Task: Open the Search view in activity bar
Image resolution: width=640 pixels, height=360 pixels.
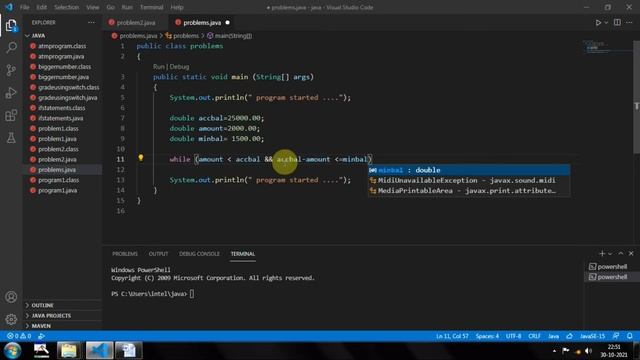Action: (11, 48)
